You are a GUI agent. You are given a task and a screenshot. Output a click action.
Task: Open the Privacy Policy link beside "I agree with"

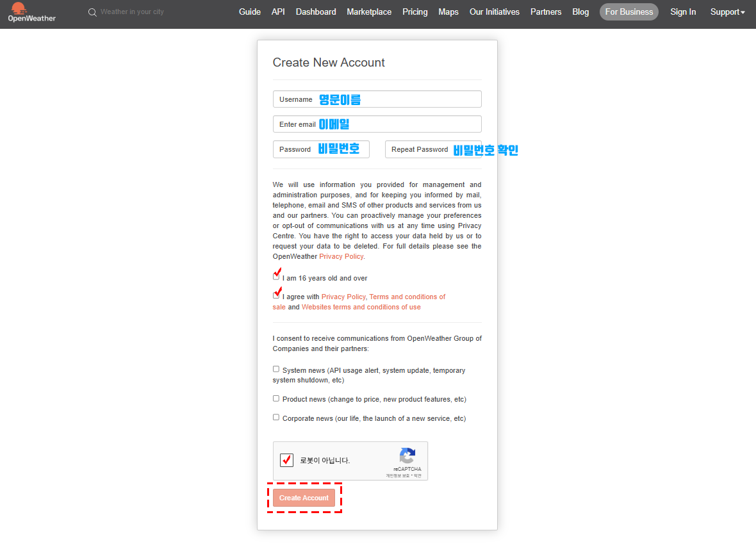pos(343,297)
